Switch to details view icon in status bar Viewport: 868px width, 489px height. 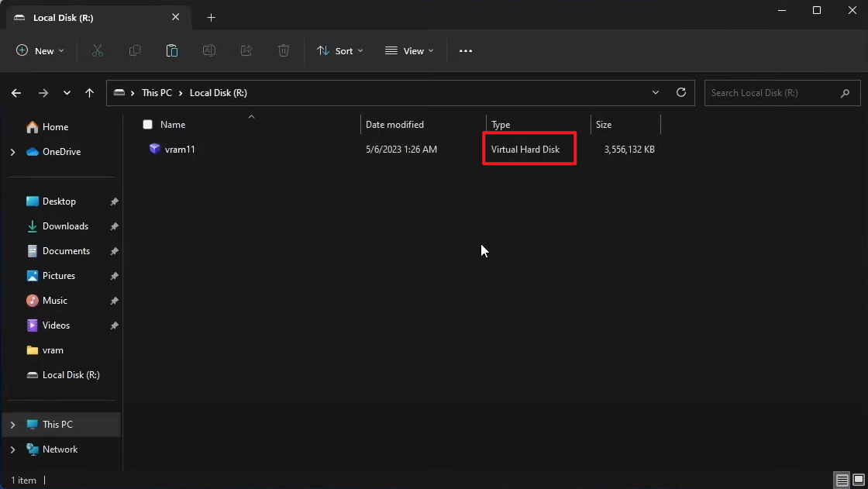coord(842,480)
